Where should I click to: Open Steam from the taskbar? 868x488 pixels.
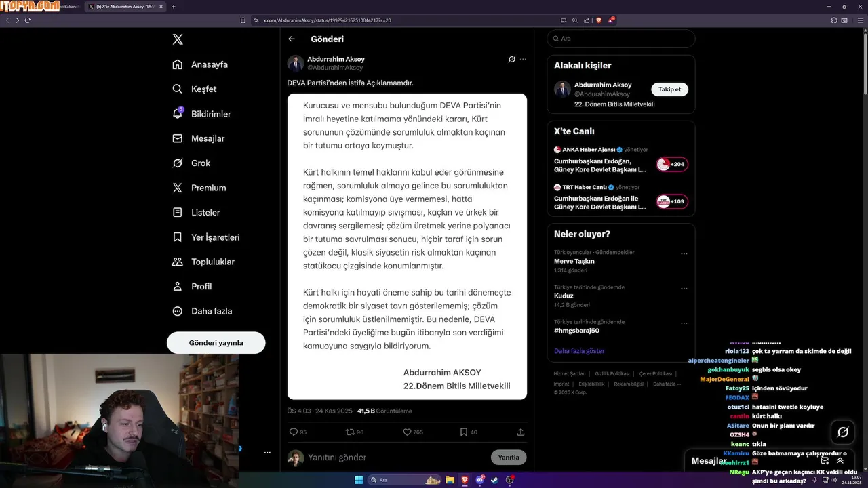494,480
